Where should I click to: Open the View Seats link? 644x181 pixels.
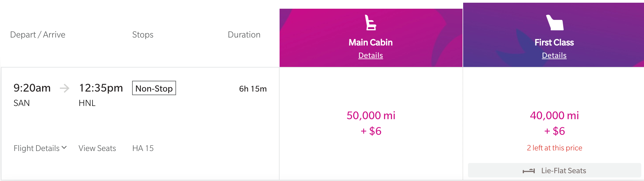[x=97, y=148]
